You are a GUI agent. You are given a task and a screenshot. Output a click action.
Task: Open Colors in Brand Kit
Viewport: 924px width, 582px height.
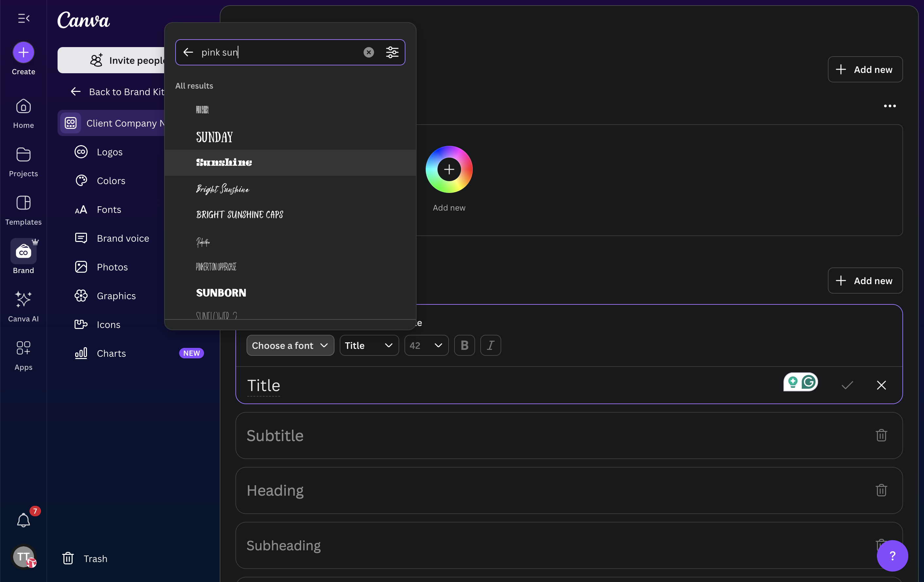pyautogui.click(x=111, y=181)
